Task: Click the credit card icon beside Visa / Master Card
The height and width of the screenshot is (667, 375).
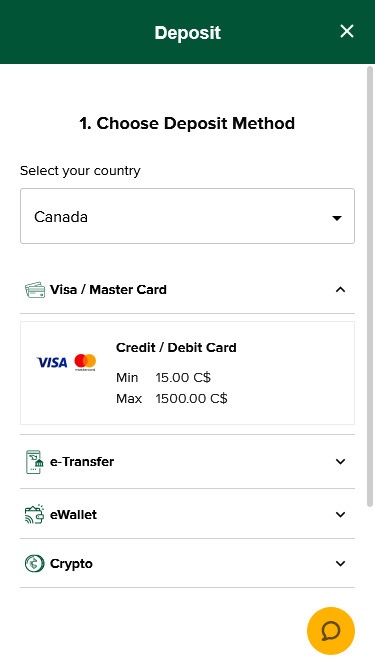Action: point(35,290)
